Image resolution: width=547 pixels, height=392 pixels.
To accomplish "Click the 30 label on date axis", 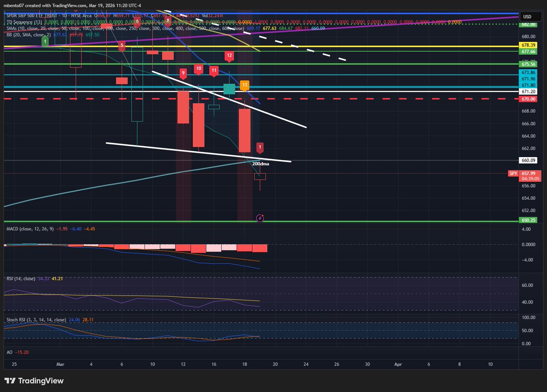I will 367,364.
